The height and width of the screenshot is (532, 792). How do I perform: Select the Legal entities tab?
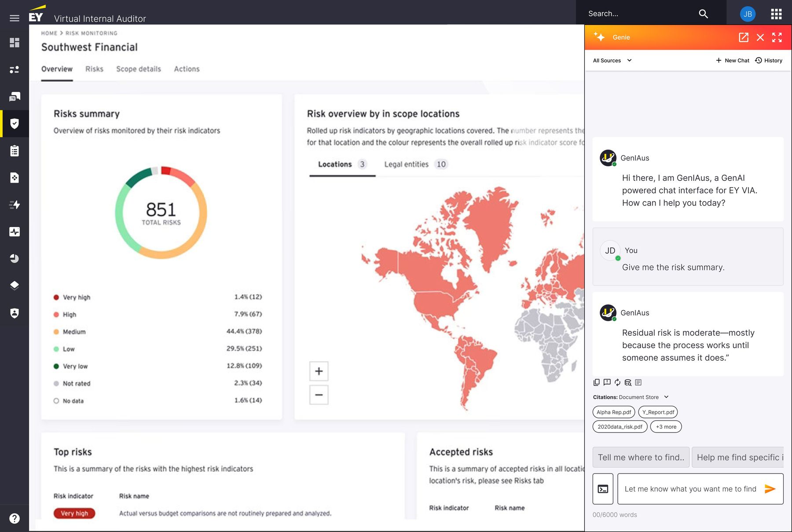point(415,164)
